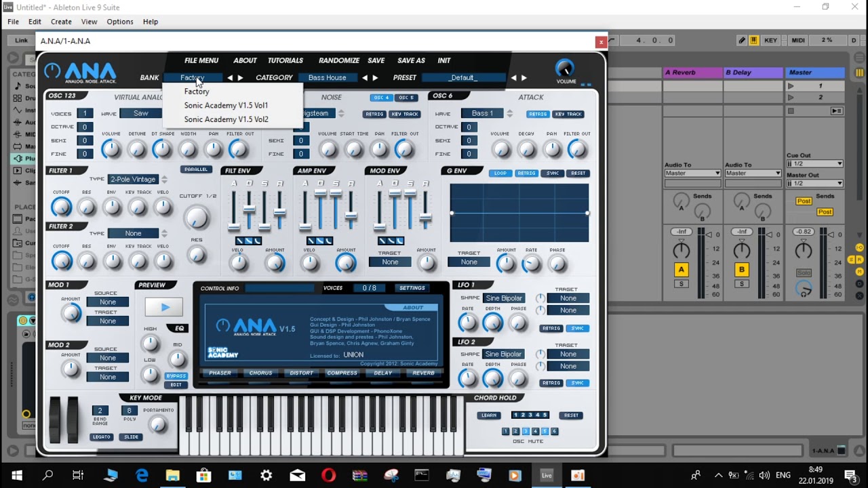The height and width of the screenshot is (488, 868).
Task: Toggle PARALLEL filter routing button
Action: click(196, 169)
